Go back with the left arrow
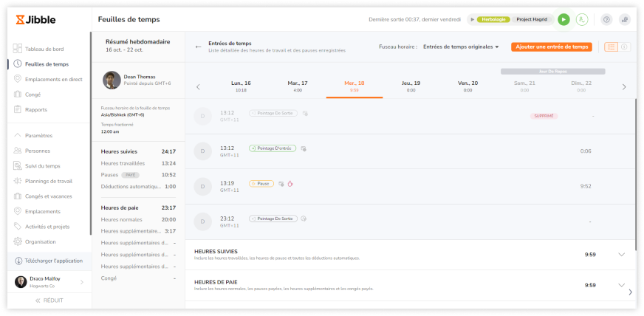644x316 pixels. [x=199, y=47]
